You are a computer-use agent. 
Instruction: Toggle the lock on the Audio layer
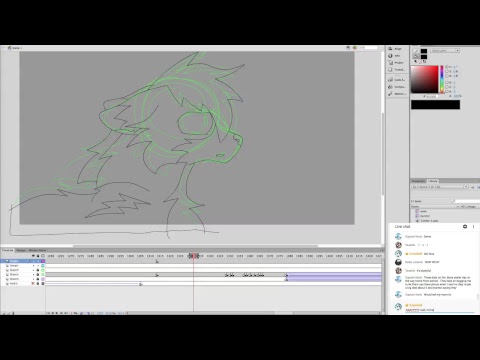coord(38,284)
